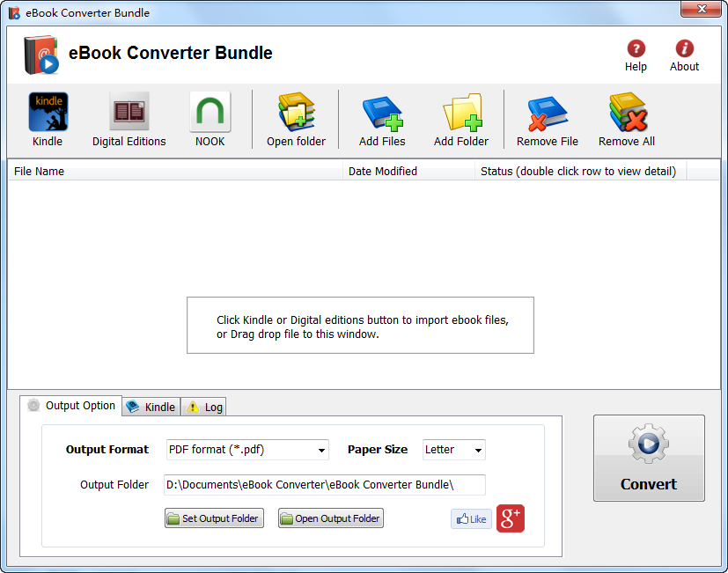Click the Facebook Like button
The height and width of the screenshot is (573, 728).
tap(471, 518)
